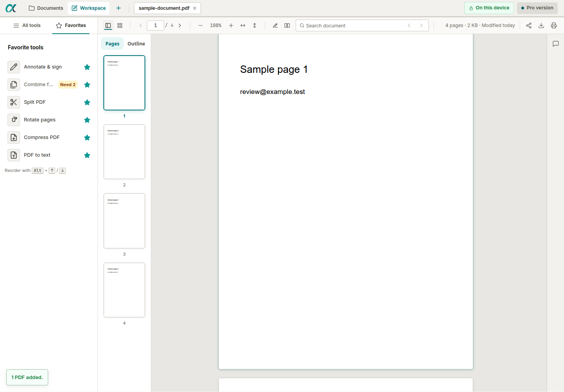This screenshot has height=392, width=564.
Task: Select the Pages panel tab
Action: 112,44
